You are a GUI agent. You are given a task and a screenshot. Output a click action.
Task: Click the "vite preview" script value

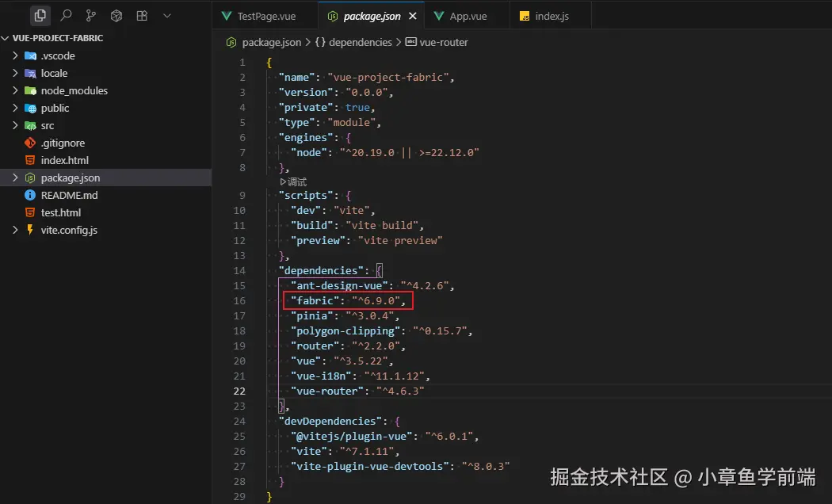[401, 241]
